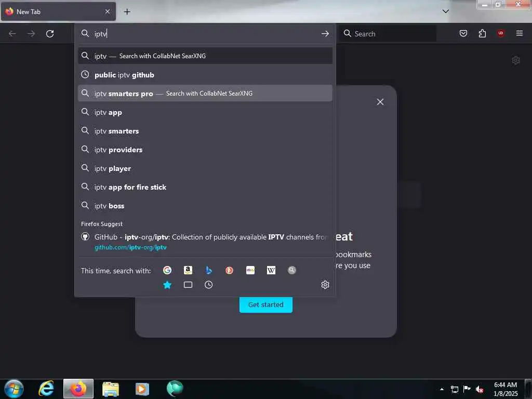Open Windows Media Player from taskbar
The width and height of the screenshot is (532, 399).
(142, 389)
